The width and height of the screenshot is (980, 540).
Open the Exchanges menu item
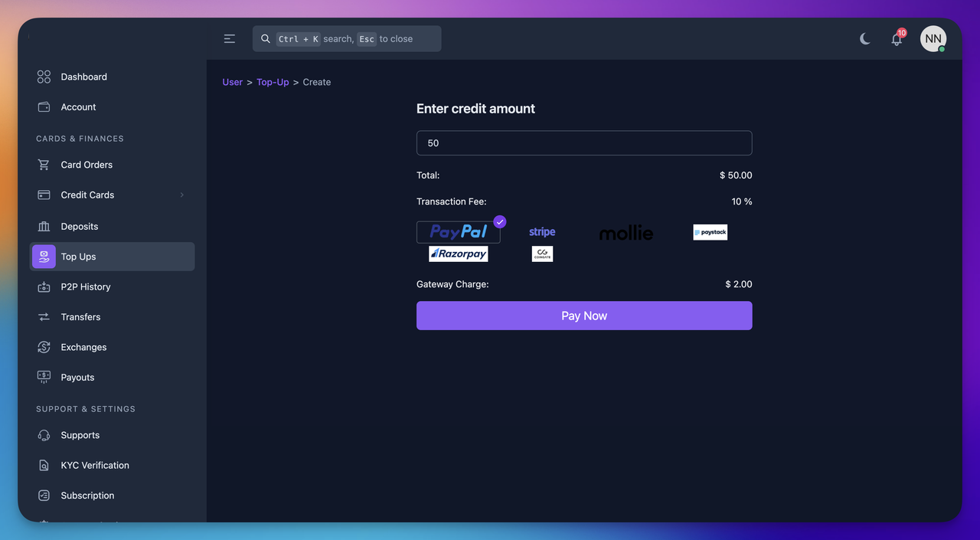(112, 347)
